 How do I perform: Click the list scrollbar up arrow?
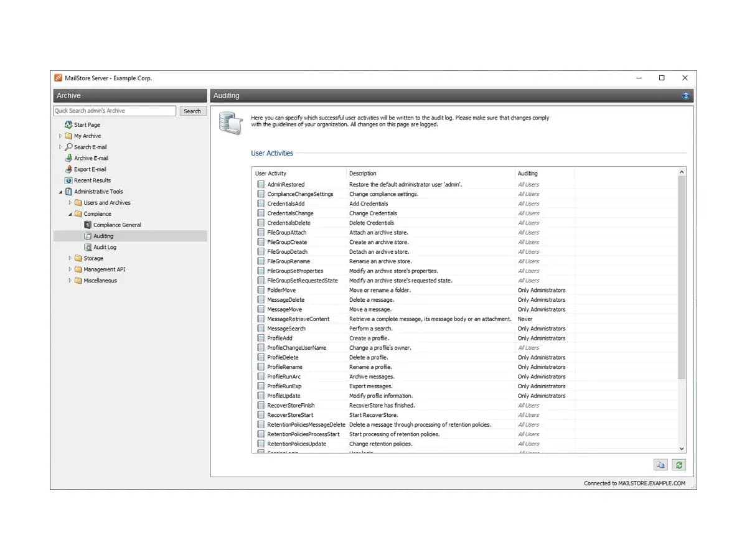(682, 172)
